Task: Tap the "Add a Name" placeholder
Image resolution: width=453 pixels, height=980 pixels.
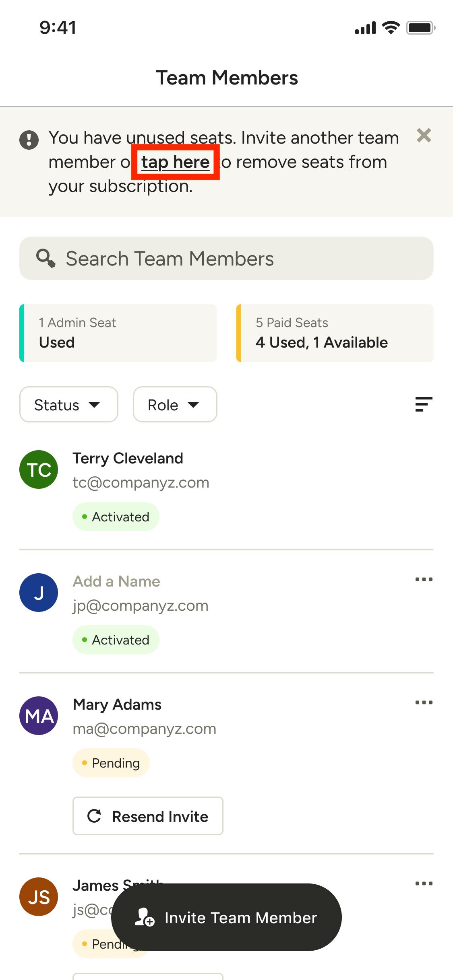Action: point(116,581)
